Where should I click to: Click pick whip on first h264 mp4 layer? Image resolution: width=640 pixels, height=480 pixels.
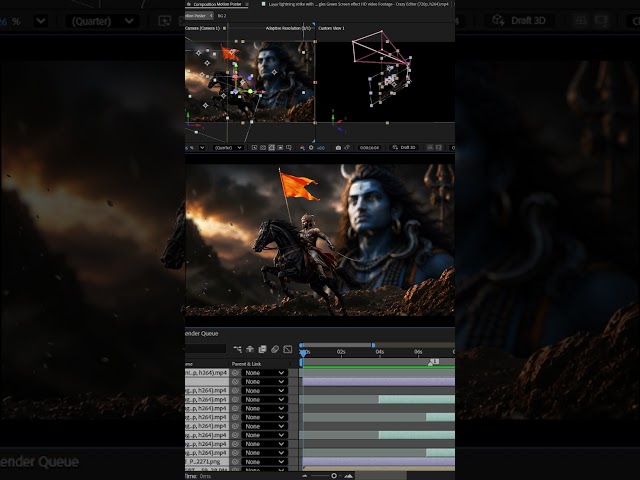click(x=235, y=373)
